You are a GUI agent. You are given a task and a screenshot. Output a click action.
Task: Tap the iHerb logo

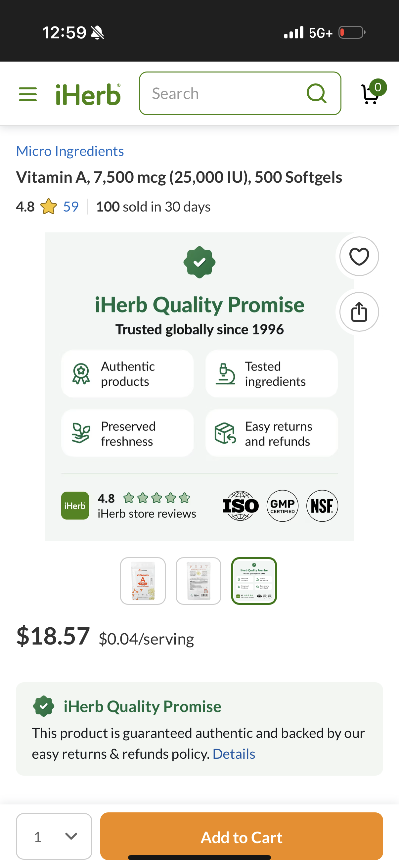(x=88, y=94)
